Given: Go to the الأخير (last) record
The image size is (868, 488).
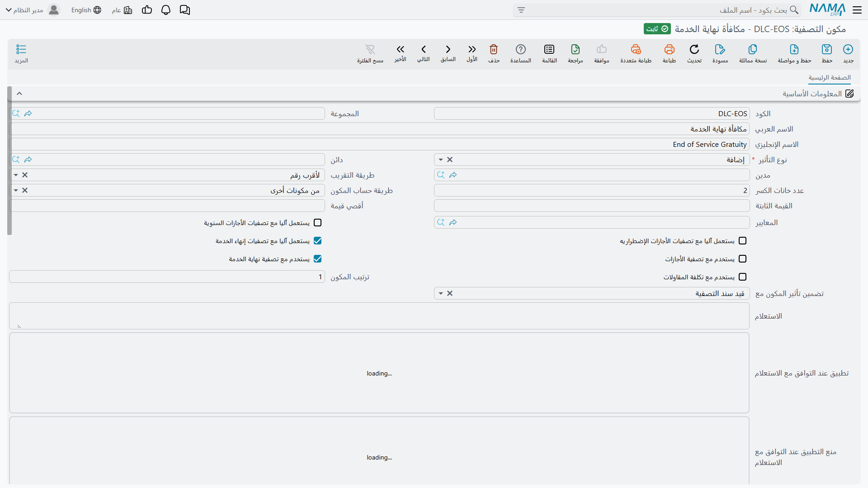Looking at the screenshot, I should click(x=400, y=49).
